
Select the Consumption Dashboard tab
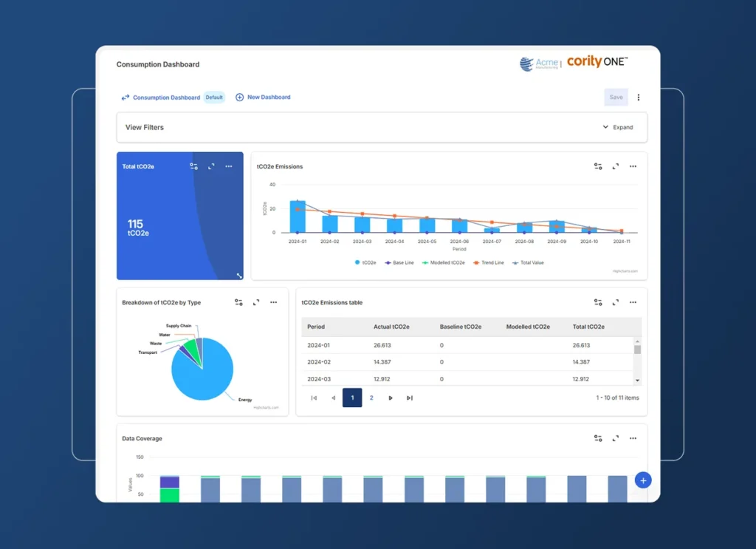pos(165,97)
